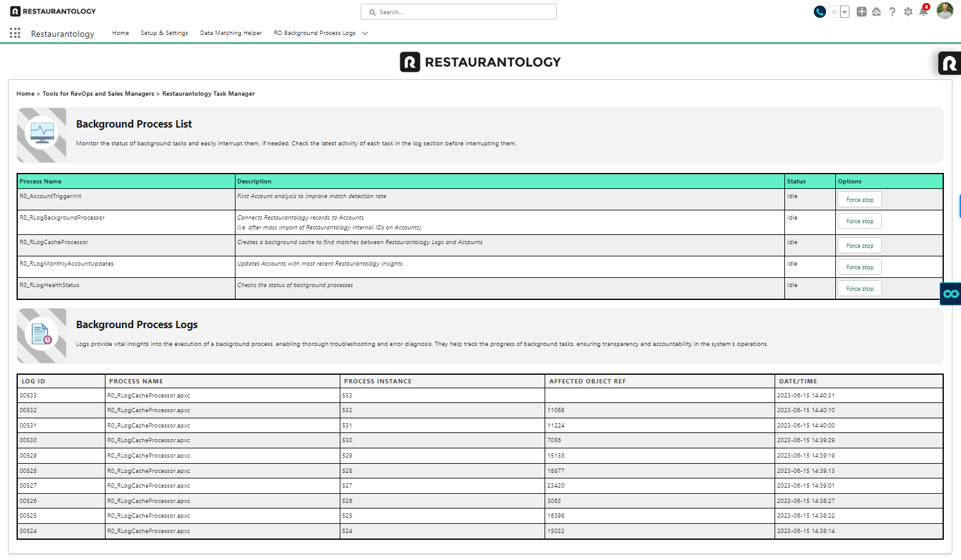Select log ID 00524 cell
The image size is (961, 560).
[61, 531]
